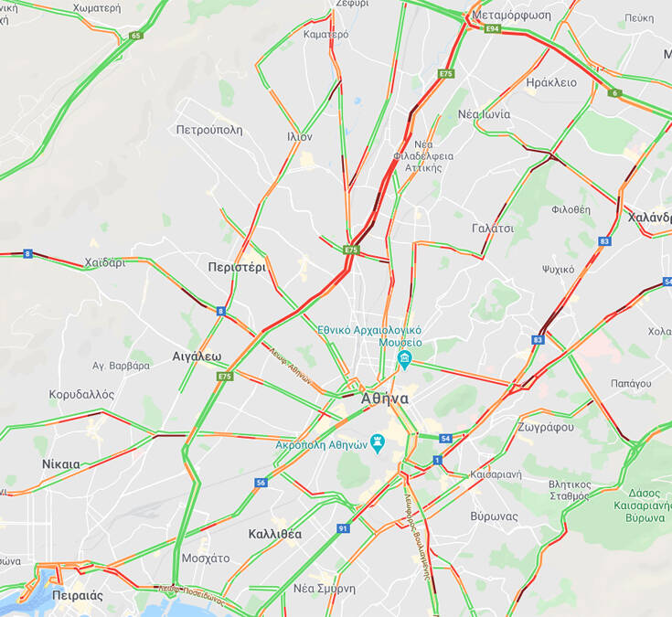This screenshot has width=672, height=617.
Task: Click the route 65 shield near Χωματερή
Action: 136,36
